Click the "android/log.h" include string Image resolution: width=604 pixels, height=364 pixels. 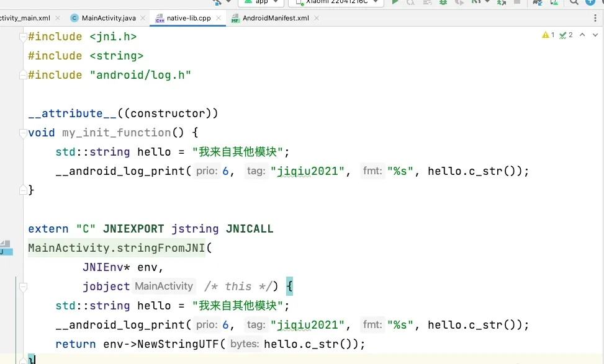point(140,75)
